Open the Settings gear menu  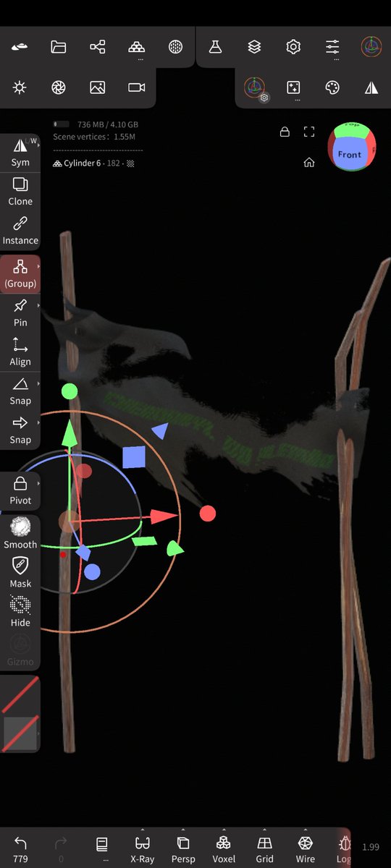pyautogui.click(x=293, y=47)
